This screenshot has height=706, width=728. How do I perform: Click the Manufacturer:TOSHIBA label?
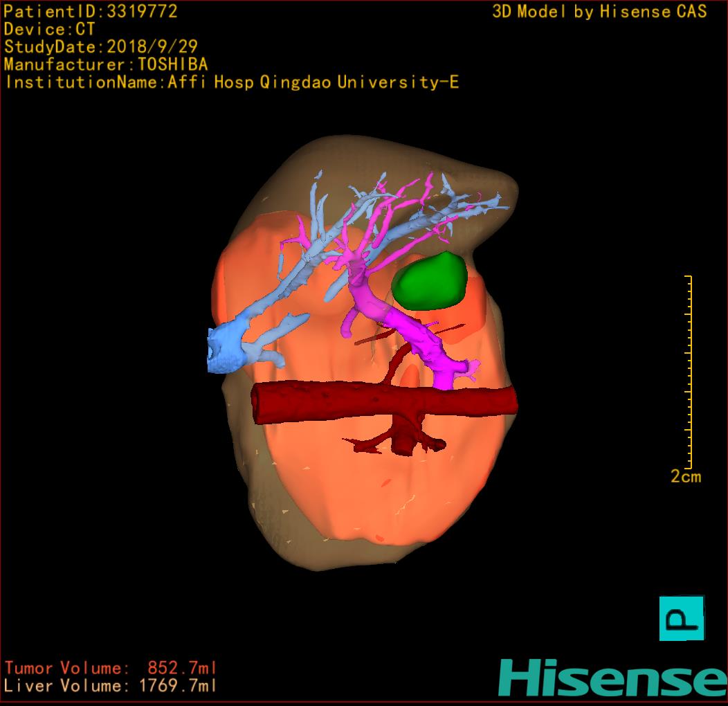pyautogui.click(x=106, y=64)
